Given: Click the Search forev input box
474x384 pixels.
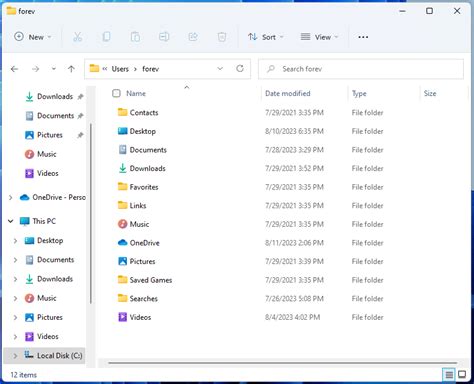Looking at the screenshot, I should (361, 69).
